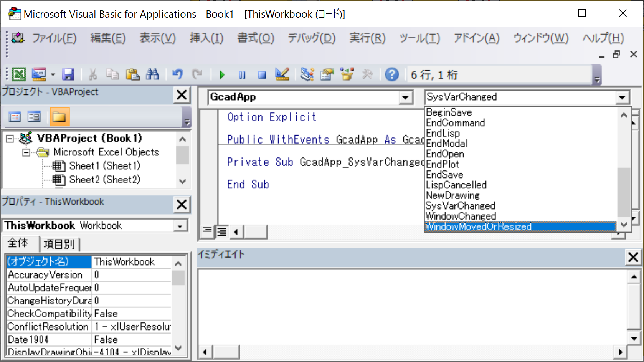Open Object Browser toolbar icon

(347, 74)
